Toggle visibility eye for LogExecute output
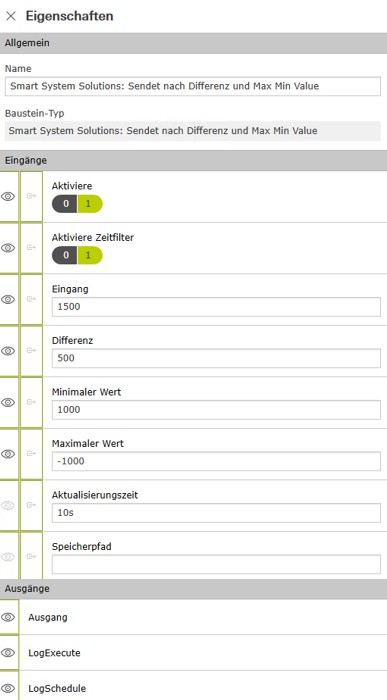 point(8,653)
